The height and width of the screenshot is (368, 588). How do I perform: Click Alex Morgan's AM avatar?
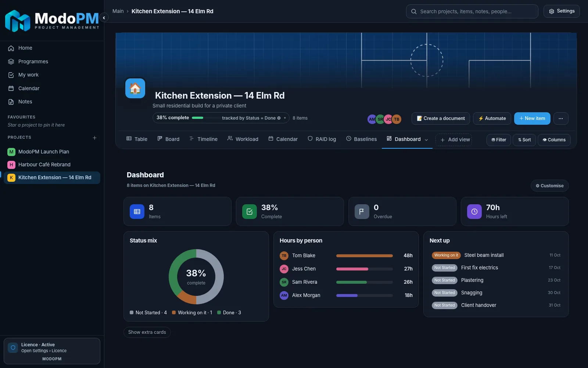tap(284, 295)
